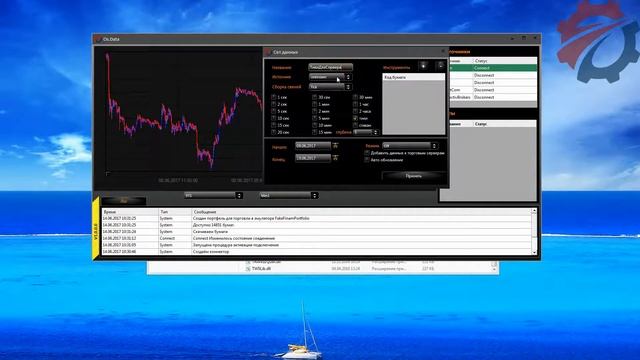The width and height of the screenshot is (640, 360).
Task: Select the Connect type log row
Action: (x=317, y=238)
